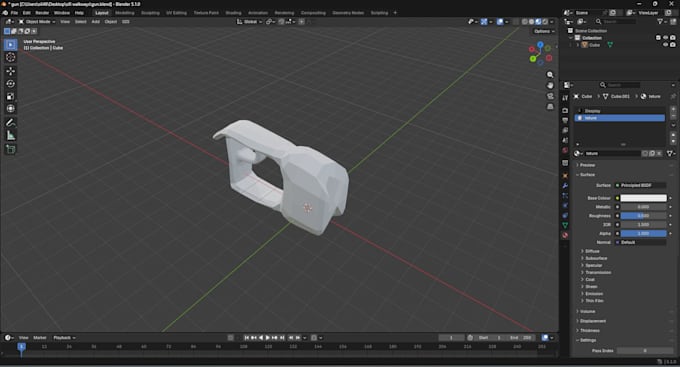This screenshot has width=680, height=367.
Task: Select the 3D Cursor tool
Action: [x=11, y=57]
